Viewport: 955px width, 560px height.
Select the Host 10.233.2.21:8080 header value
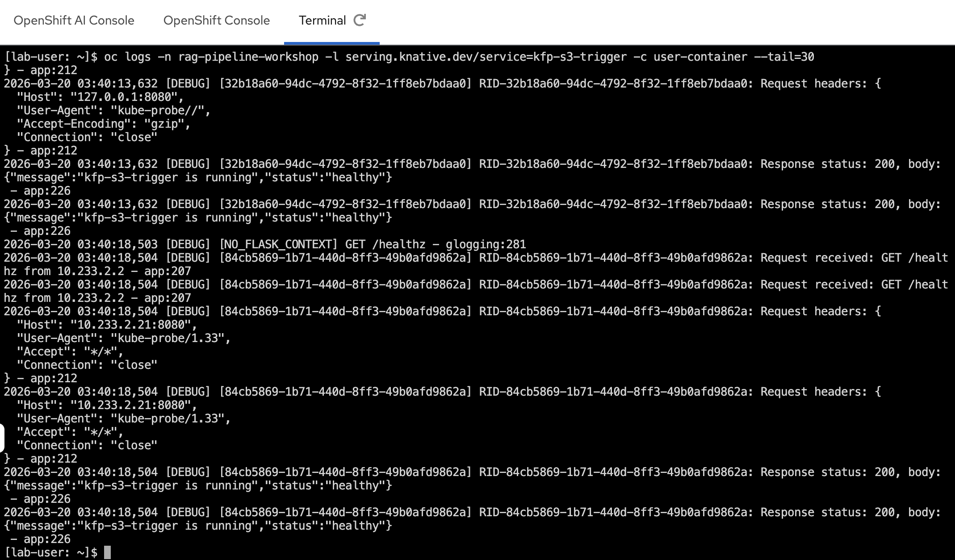(133, 325)
